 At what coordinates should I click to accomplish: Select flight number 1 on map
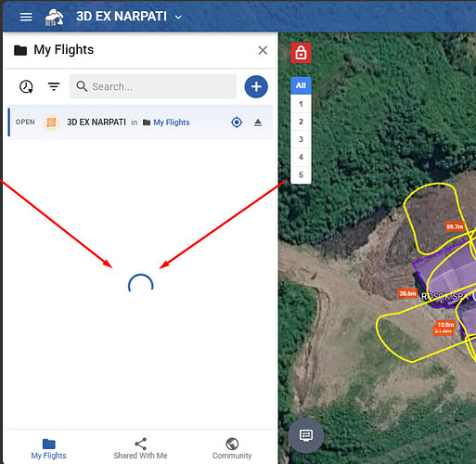[x=301, y=104]
